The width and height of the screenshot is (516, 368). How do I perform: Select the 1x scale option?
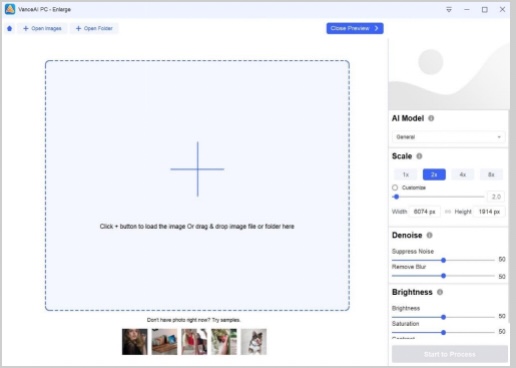click(x=406, y=175)
